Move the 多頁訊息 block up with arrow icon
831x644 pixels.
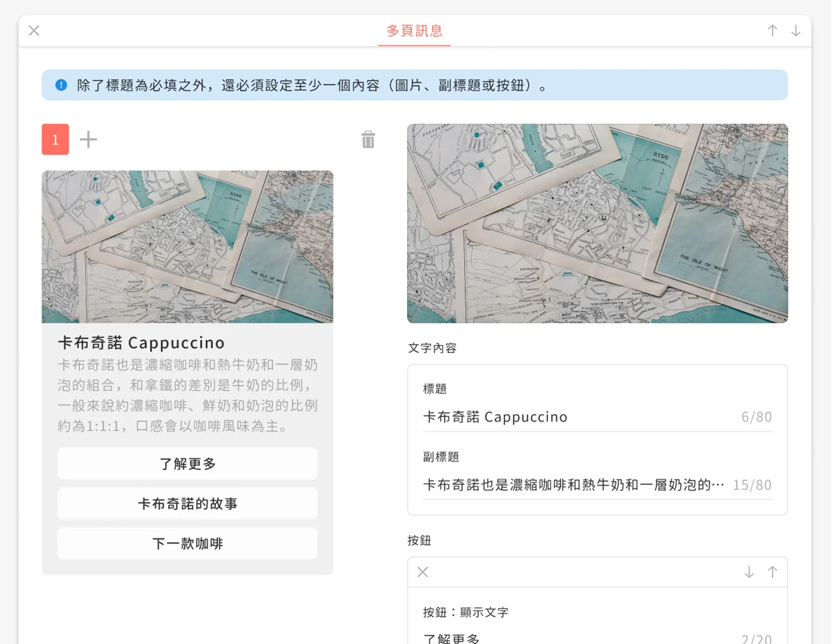click(x=773, y=31)
